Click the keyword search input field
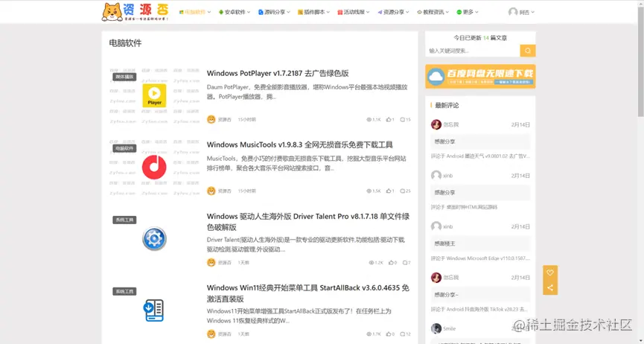This screenshot has height=344, width=644. click(473, 51)
